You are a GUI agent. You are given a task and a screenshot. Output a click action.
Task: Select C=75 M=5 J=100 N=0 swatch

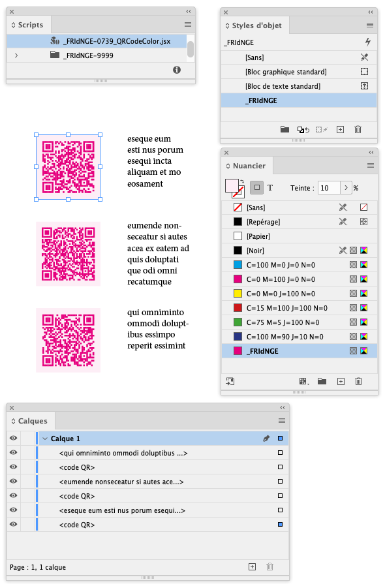299,322
